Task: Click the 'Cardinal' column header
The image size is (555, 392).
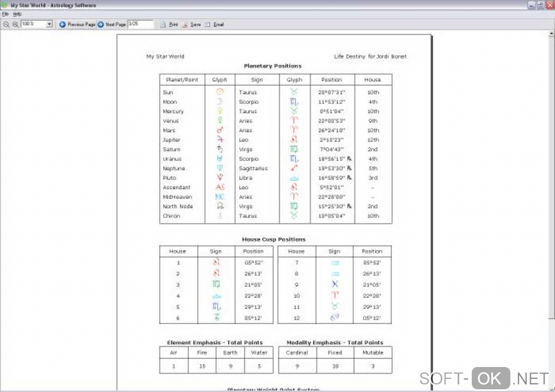Action: click(297, 353)
